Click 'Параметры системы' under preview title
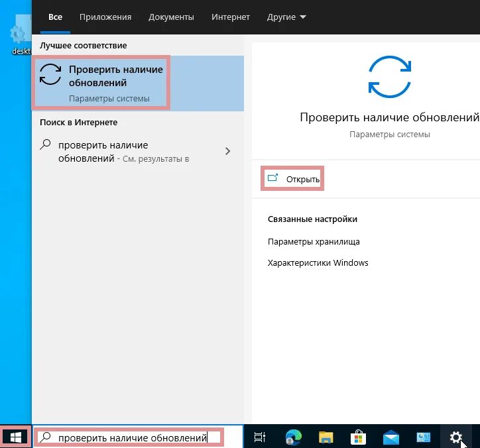This screenshot has width=480, height=448. (390, 135)
